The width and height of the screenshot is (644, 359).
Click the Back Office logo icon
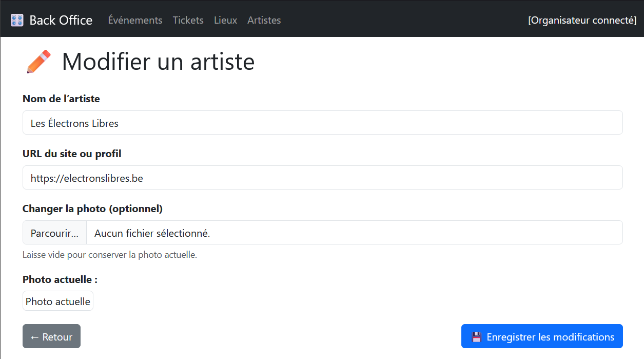pyautogui.click(x=17, y=20)
